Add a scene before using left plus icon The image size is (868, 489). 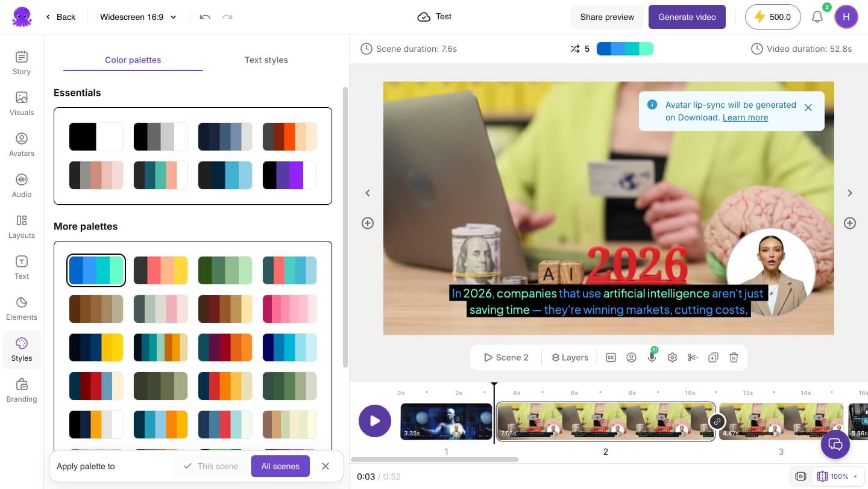tap(368, 223)
